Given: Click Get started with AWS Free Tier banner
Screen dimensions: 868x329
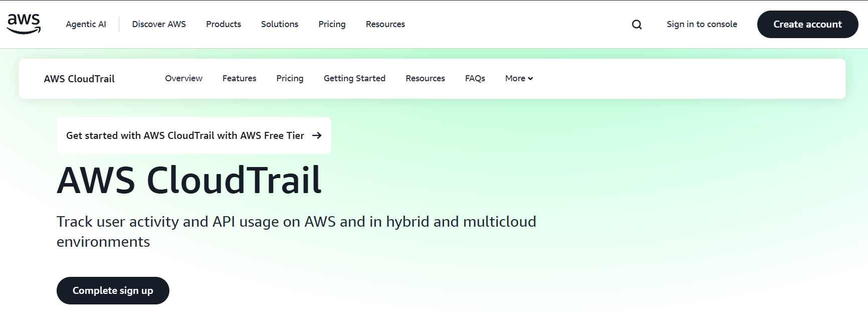Looking at the screenshot, I should click(194, 135).
